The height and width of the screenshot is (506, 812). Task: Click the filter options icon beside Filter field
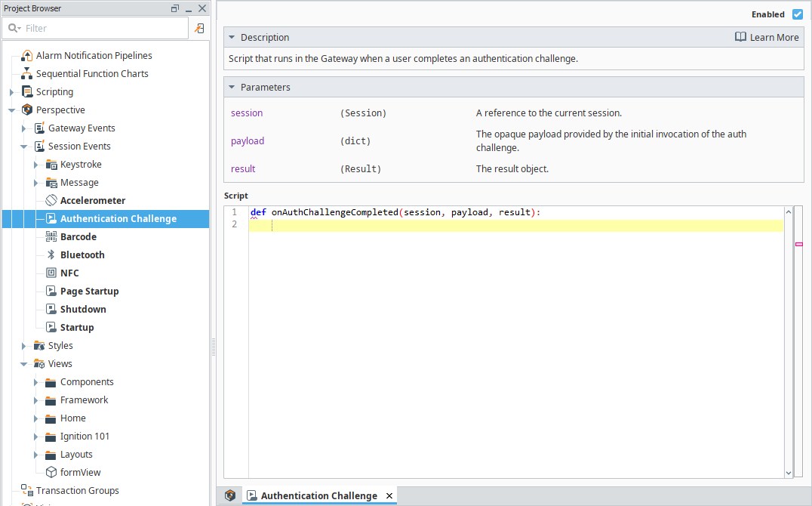coord(199,29)
